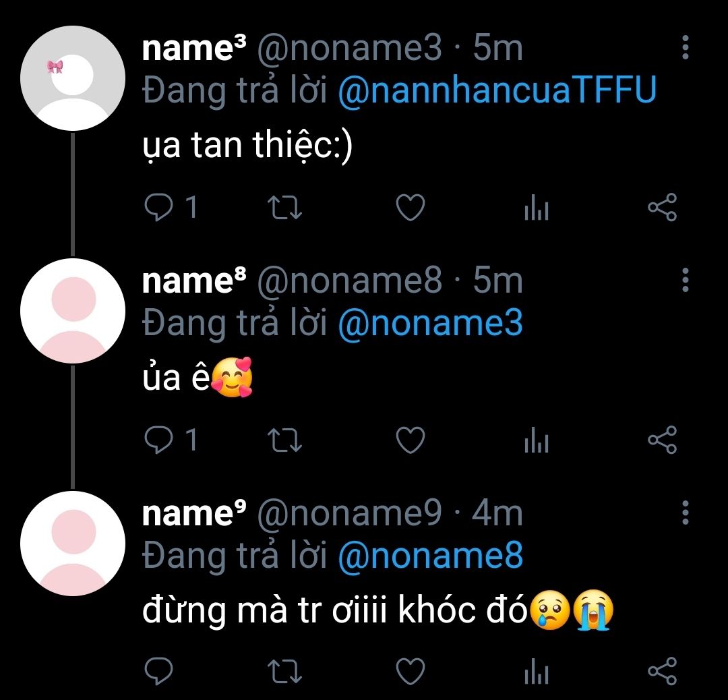Viewport: 728px width, 700px height.
Task: Open the blue @noname8 mention link
Action: tap(429, 556)
